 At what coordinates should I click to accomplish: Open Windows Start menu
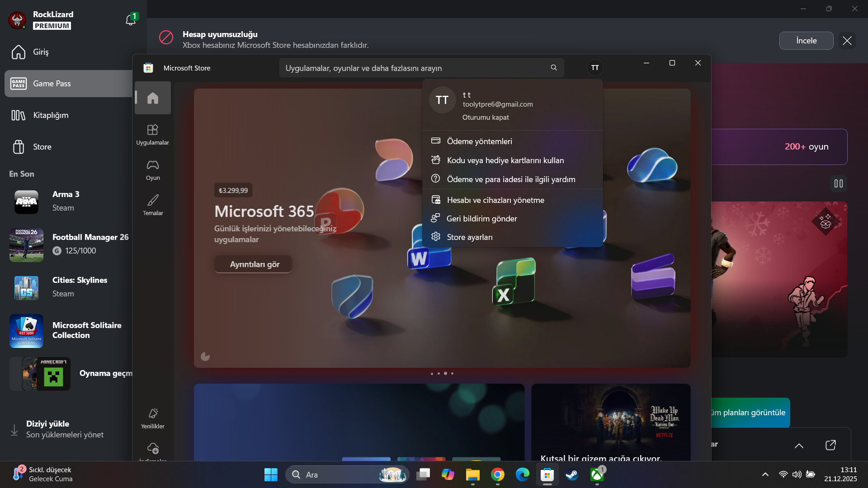[271, 475]
